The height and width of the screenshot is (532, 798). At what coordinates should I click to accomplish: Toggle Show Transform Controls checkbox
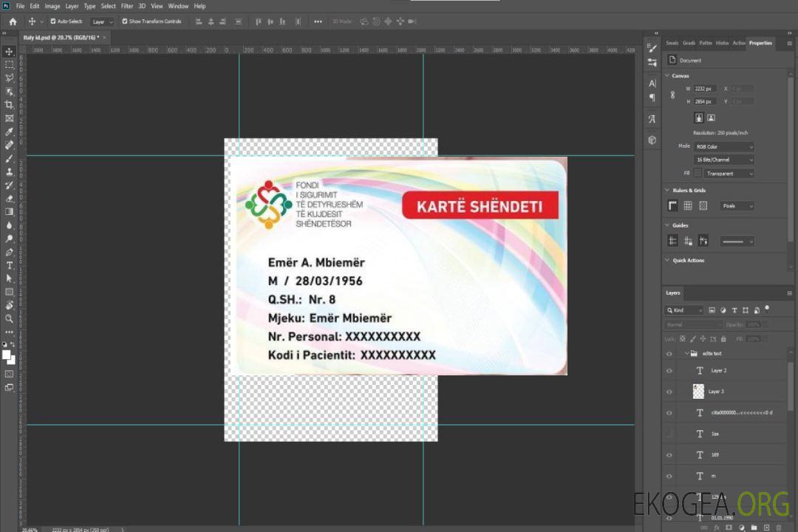pyautogui.click(x=125, y=21)
